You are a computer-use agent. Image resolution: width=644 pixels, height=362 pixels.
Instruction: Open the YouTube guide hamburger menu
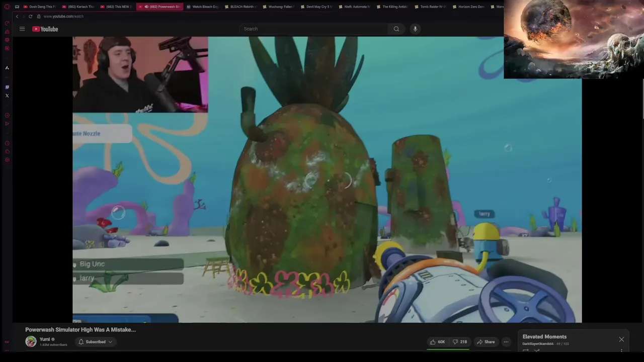(x=22, y=29)
